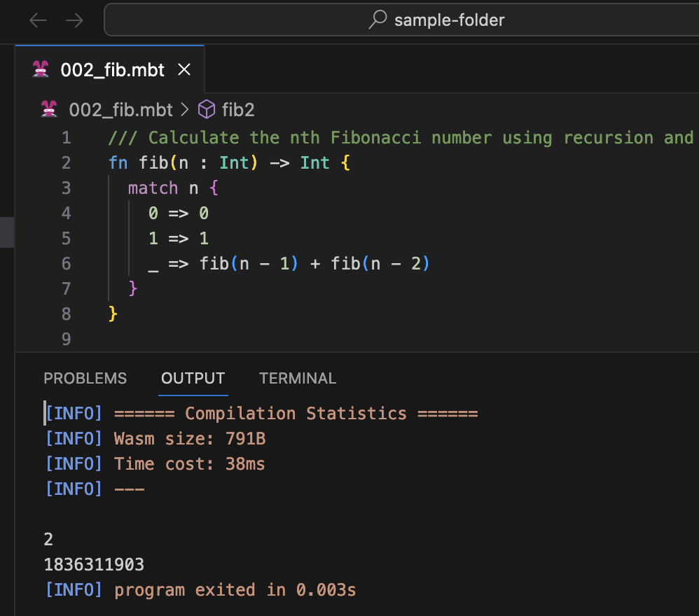This screenshot has height=616, width=699.
Task: Switch to the PROBLEMS panel tab
Action: tap(85, 379)
